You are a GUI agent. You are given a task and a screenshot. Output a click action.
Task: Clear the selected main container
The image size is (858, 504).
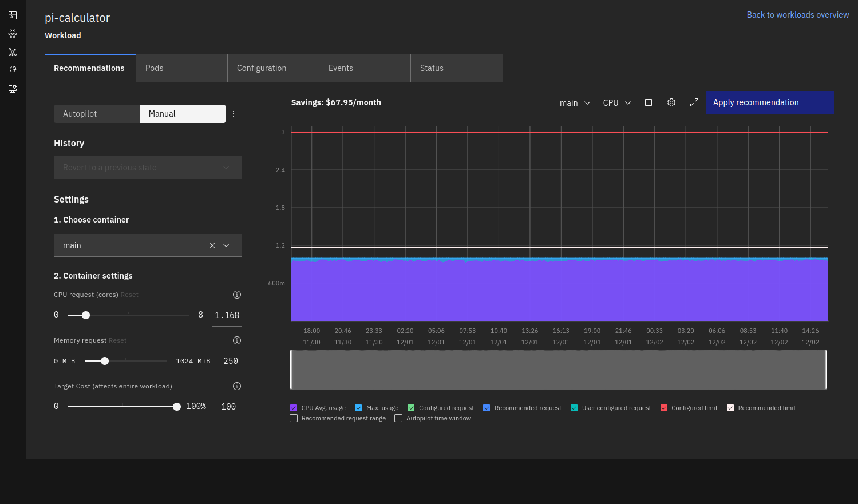point(212,245)
